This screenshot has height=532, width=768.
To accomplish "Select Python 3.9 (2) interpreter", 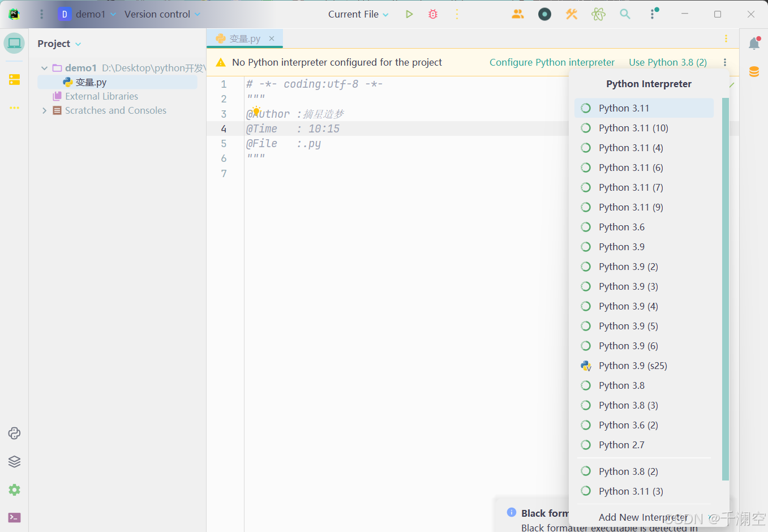I will pos(644,267).
